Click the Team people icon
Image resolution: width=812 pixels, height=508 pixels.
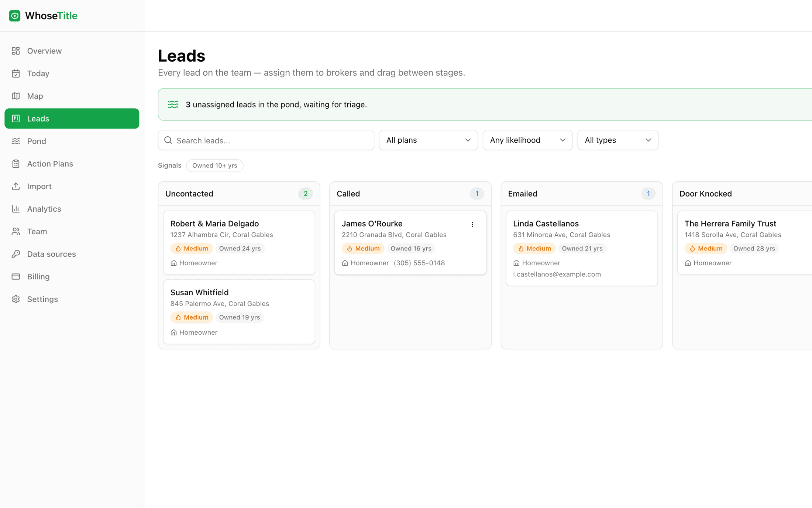click(x=16, y=231)
